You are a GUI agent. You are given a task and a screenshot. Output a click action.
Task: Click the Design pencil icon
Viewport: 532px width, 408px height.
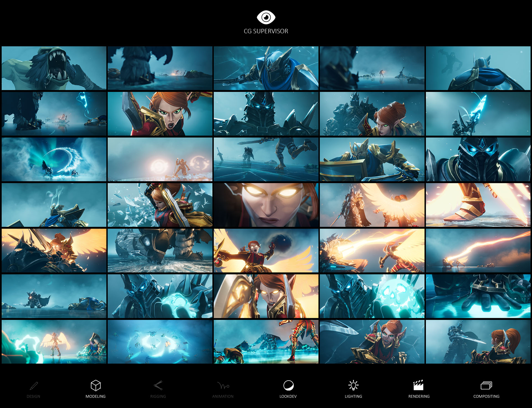point(34,386)
